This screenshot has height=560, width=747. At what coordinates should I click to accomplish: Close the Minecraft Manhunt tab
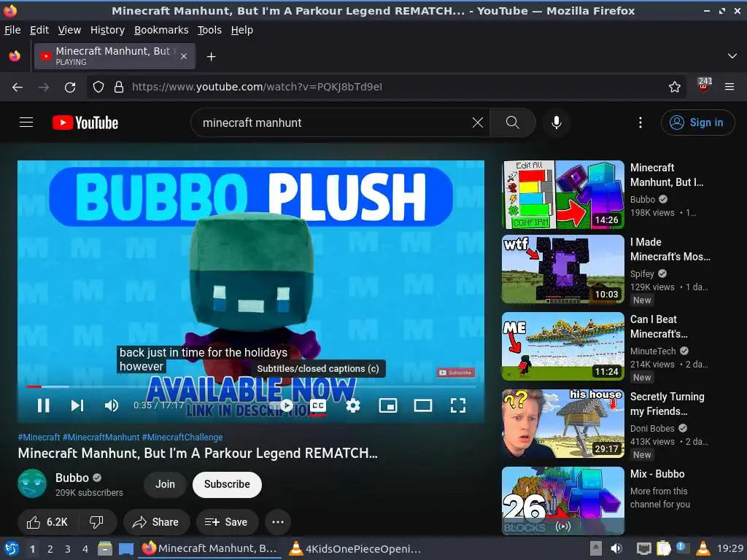coord(184,56)
